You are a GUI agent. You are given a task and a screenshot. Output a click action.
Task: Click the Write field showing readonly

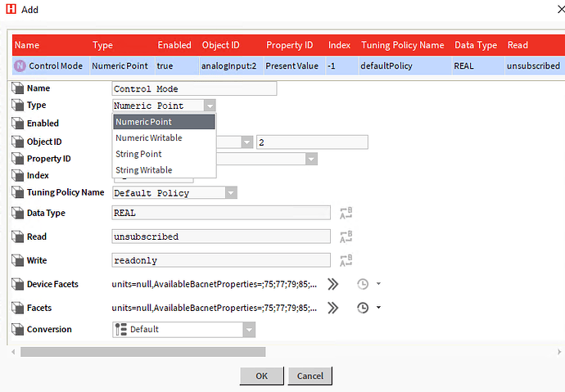(221, 260)
